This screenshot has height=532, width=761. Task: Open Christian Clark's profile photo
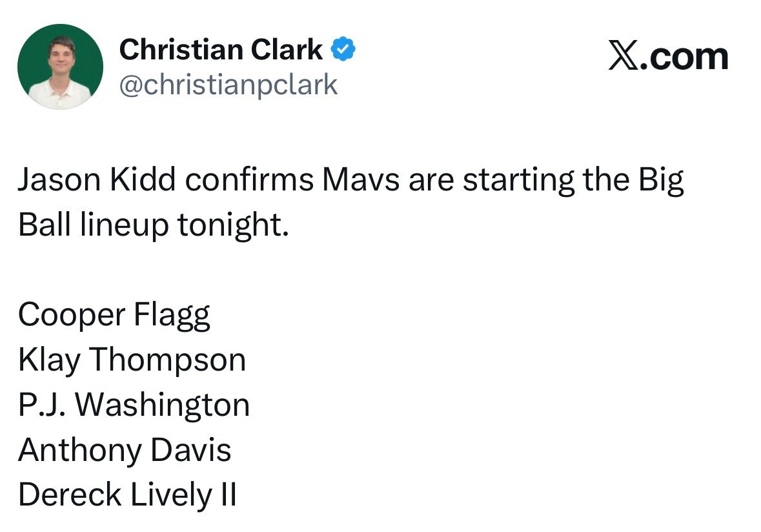point(60,67)
